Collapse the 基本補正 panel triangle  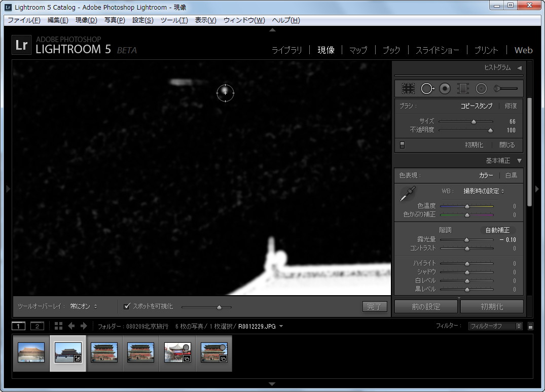[x=519, y=161]
